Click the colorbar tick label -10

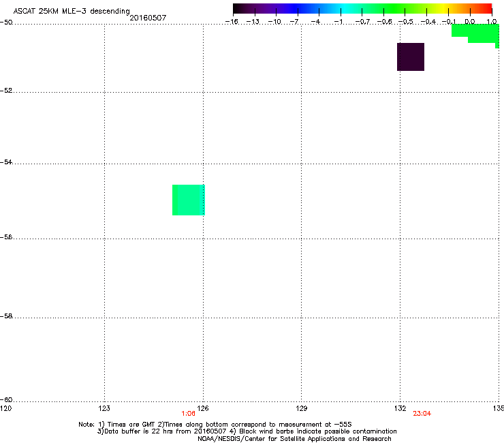pos(274,22)
